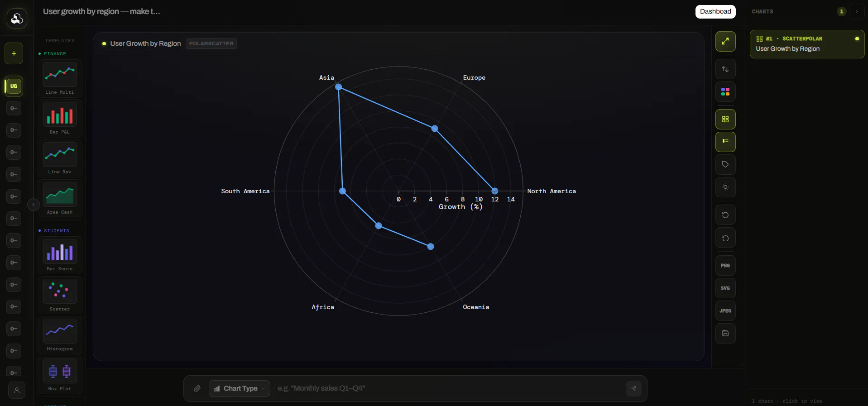Focus the chart prompt input field
Viewport: 868px width, 406px height.
coord(449,388)
